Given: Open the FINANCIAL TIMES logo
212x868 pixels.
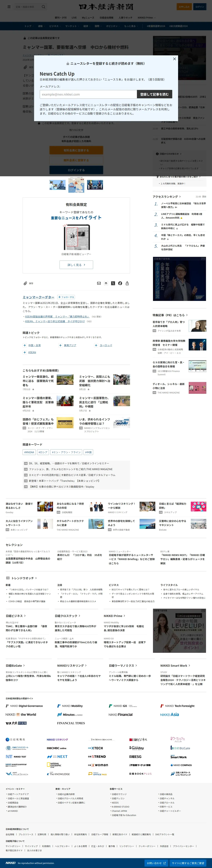Looking at the screenshot, I should (x=71, y=723).
